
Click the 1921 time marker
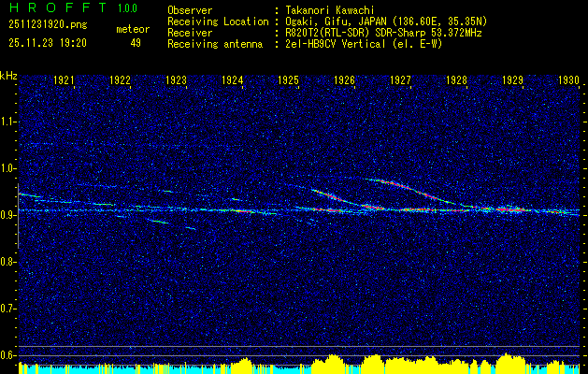[x=65, y=81]
